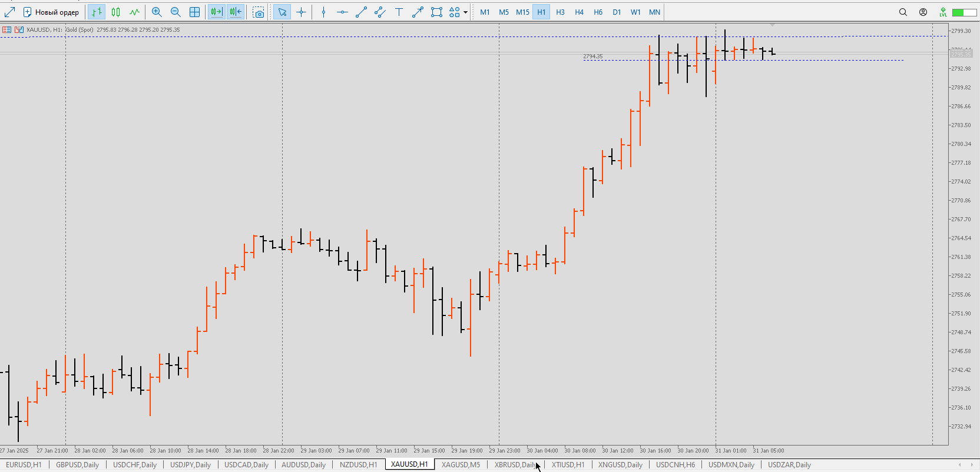The image size is (980, 472).
Task: Select the horizontal line tool in toolbar
Action: [342, 12]
